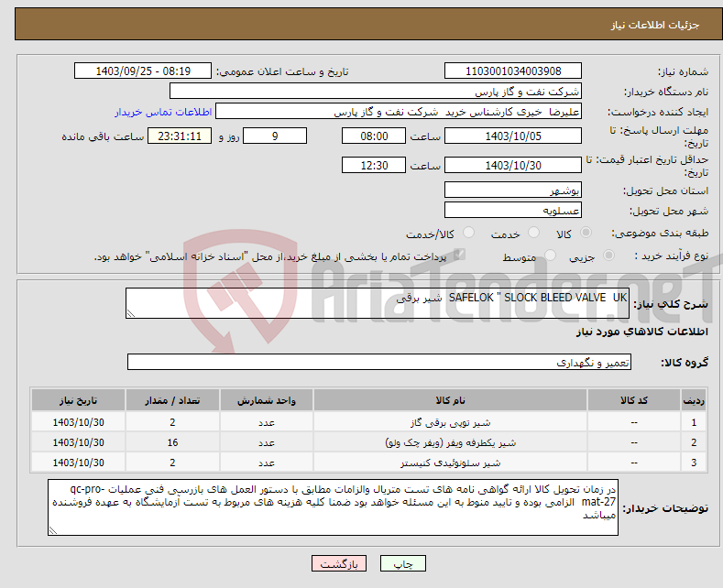Click the buyer notes textarea resize handle
Viewport: 723px width, 588px height.
pos(53,530)
